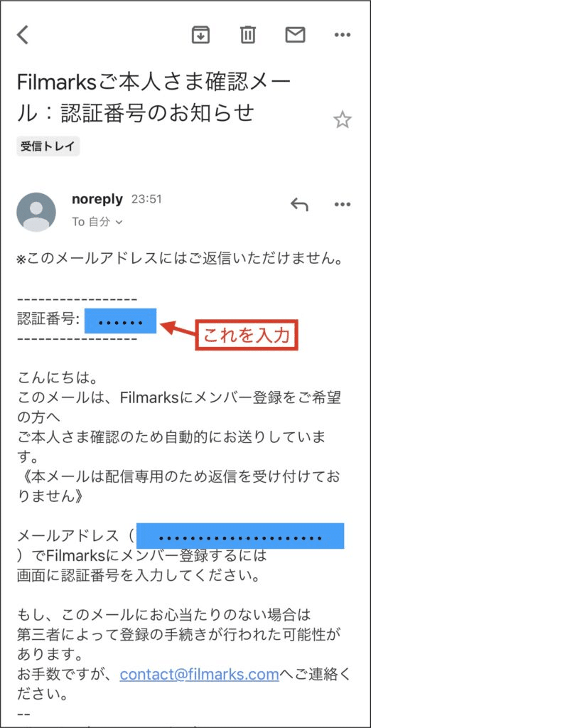Screen dimensions: 582x728
Task: Select the blue masked 認証番号 code
Action: coord(120,321)
